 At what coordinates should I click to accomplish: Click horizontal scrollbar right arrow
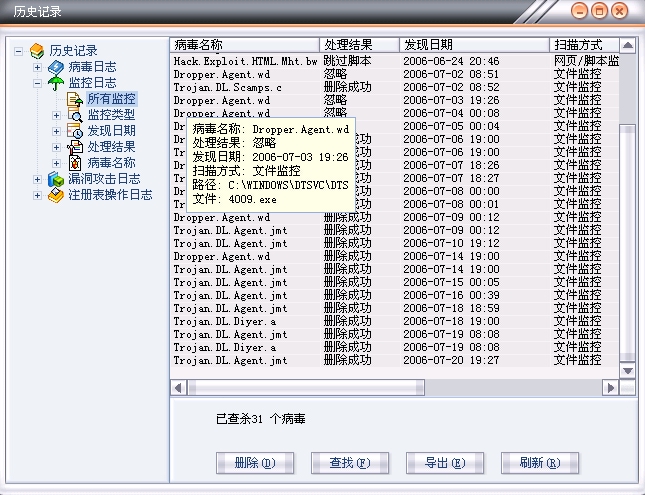[x=610, y=388]
